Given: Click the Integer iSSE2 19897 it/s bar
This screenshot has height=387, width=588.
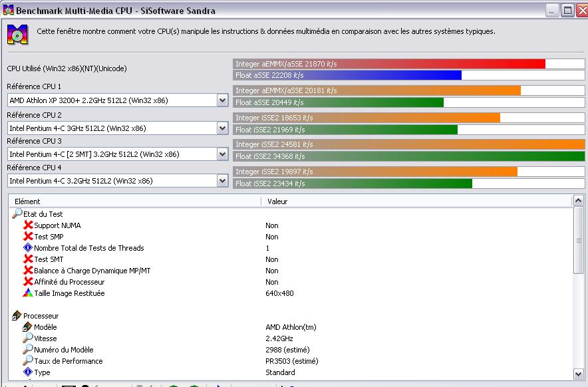Looking at the screenshot, I should coord(375,172).
